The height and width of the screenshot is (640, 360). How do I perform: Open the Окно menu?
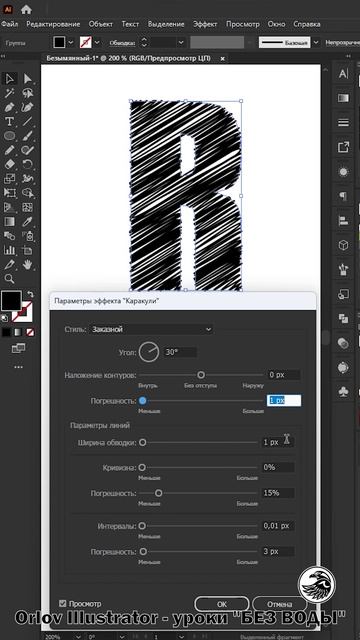click(276, 24)
